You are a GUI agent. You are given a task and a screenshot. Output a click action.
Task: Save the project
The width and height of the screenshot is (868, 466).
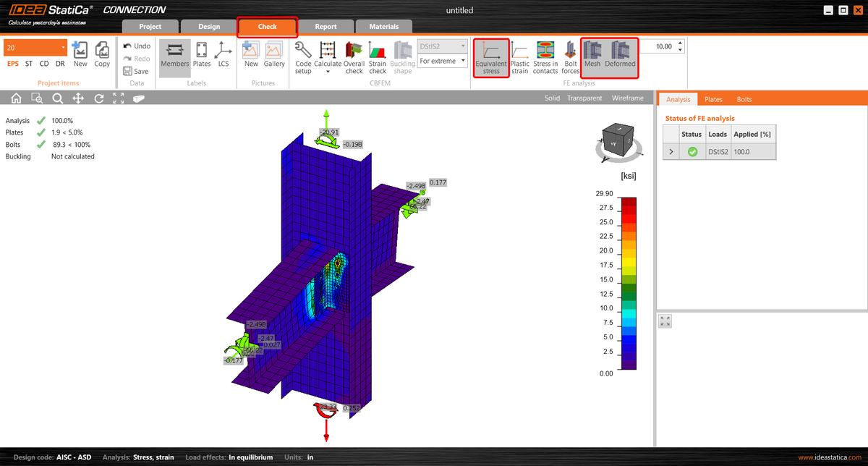click(137, 71)
